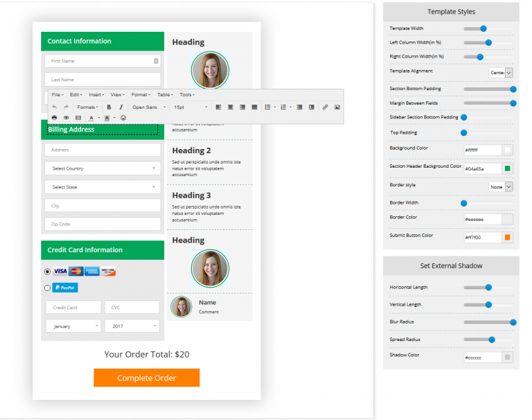
Task: Click the insert link icon
Action: pyautogui.click(x=325, y=107)
